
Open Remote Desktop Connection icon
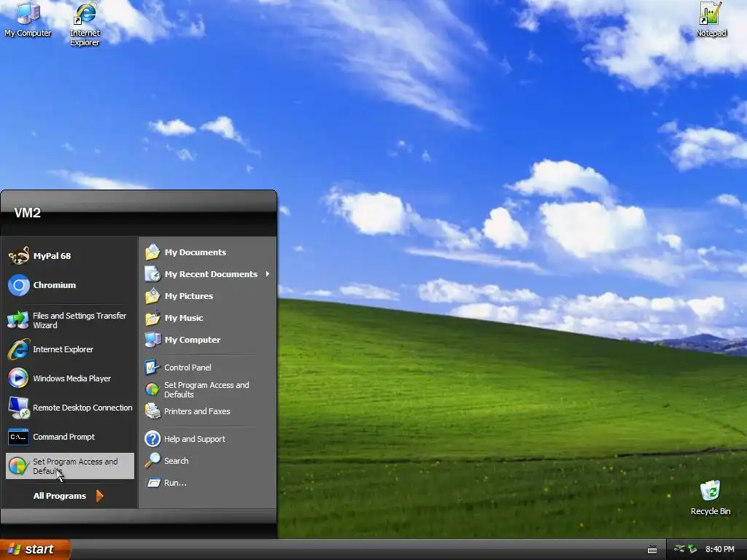click(x=18, y=408)
